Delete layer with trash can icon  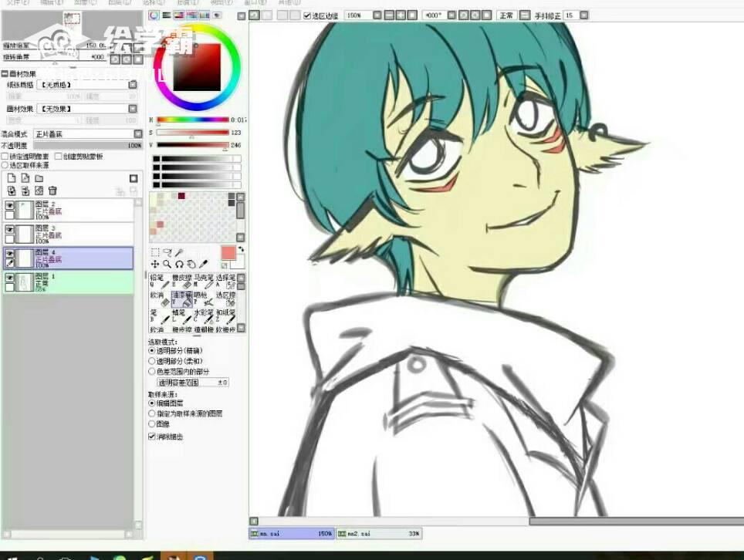click(52, 191)
